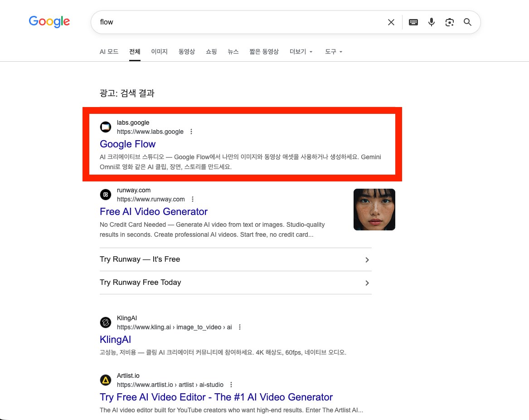This screenshot has height=420, width=529.
Task: Open the on-screen keyboard icon
Action: pyautogui.click(x=413, y=22)
